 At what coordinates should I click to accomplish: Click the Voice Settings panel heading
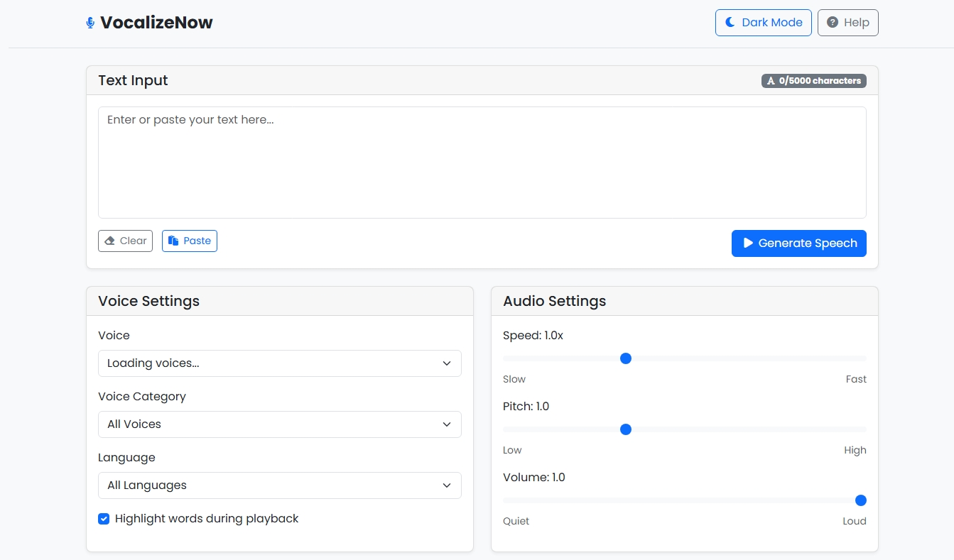(148, 301)
